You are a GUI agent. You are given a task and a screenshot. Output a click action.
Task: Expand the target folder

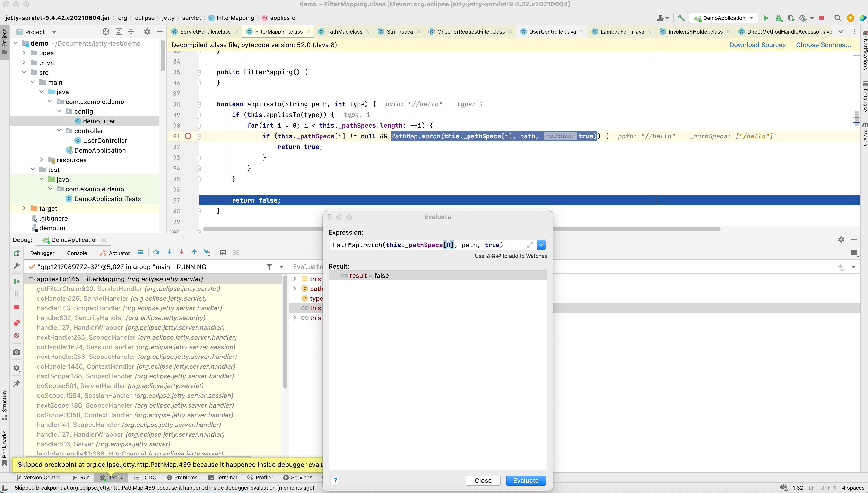(24, 208)
